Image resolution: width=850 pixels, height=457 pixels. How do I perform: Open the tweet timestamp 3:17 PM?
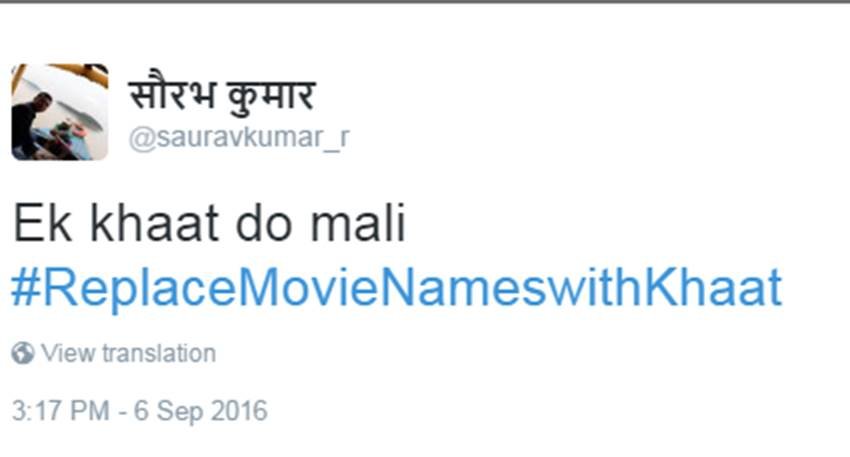60,410
